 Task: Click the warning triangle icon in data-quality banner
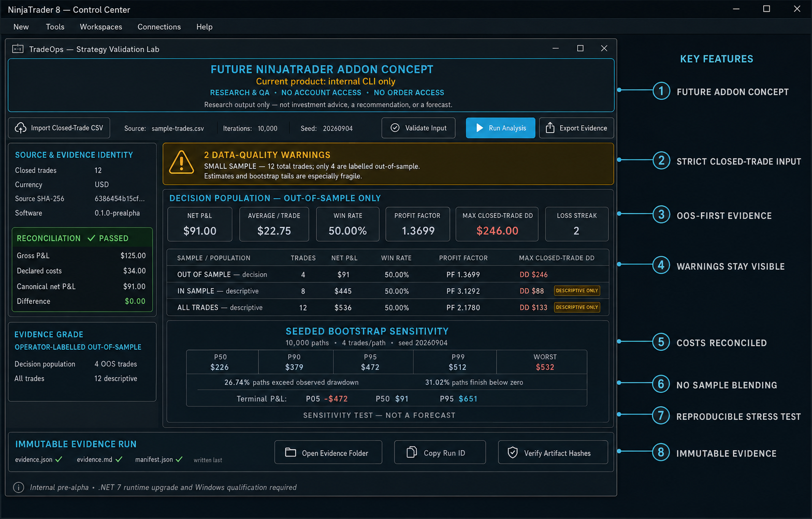coord(181,162)
